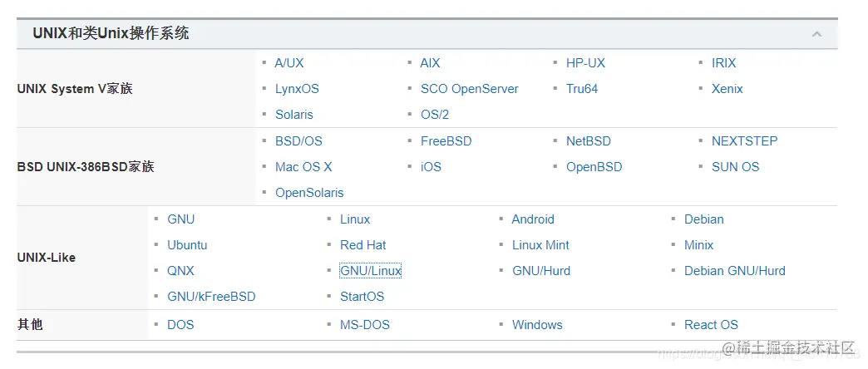Open the QNX link
This screenshot has height=369, width=868.
coord(181,271)
